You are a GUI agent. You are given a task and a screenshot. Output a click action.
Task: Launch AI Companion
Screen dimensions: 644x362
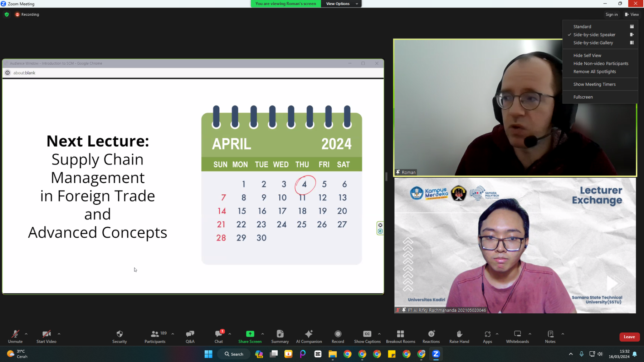[309, 337]
